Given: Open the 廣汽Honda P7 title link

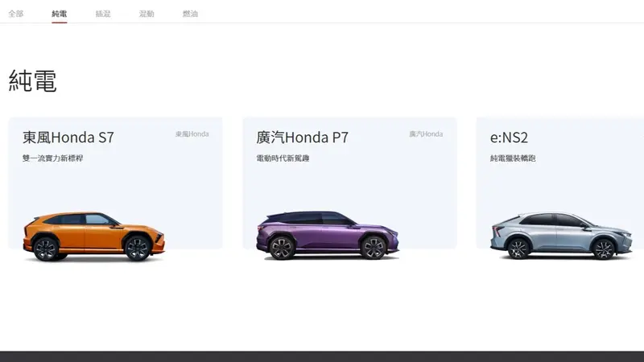Looking at the screenshot, I should (x=303, y=138).
